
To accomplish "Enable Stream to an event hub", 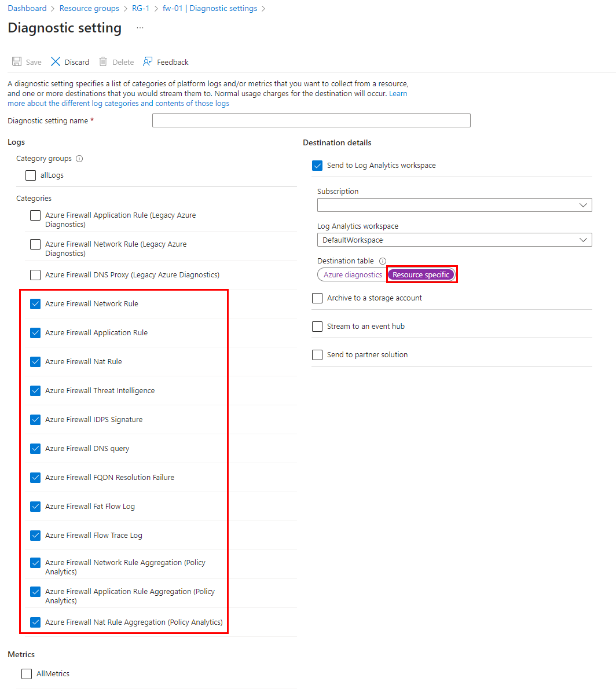I will click(317, 326).
